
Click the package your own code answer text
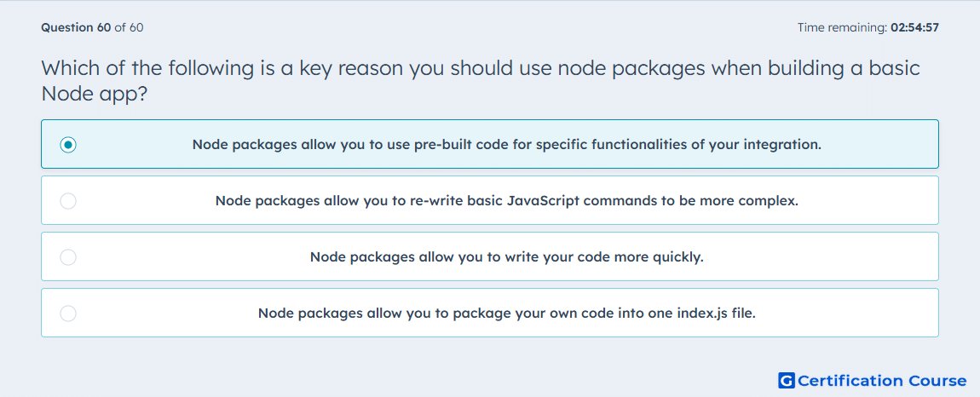[x=507, y=314]
